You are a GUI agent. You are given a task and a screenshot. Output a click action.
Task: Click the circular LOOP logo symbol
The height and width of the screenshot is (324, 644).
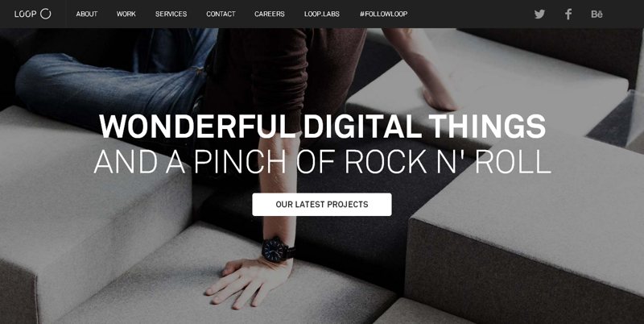pos(46,14)
